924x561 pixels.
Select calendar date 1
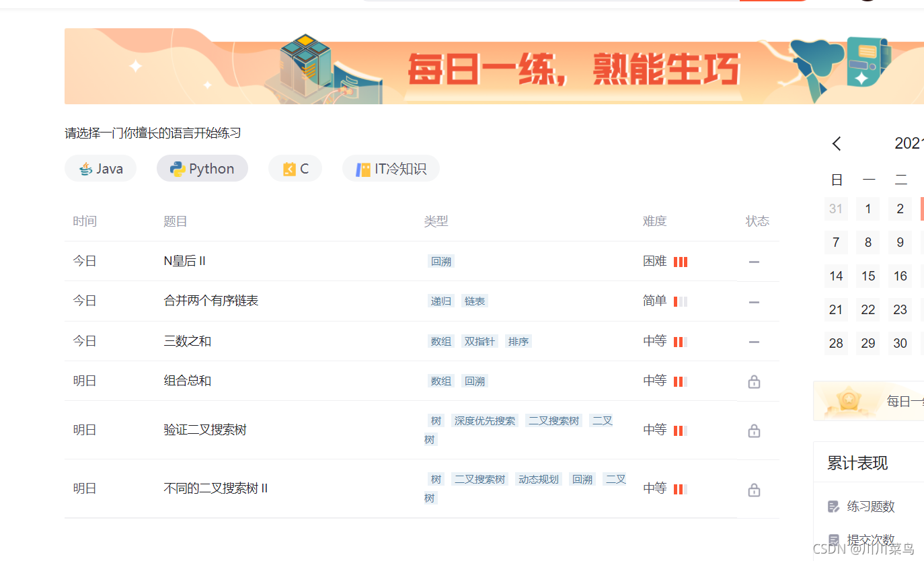point(868,209)
